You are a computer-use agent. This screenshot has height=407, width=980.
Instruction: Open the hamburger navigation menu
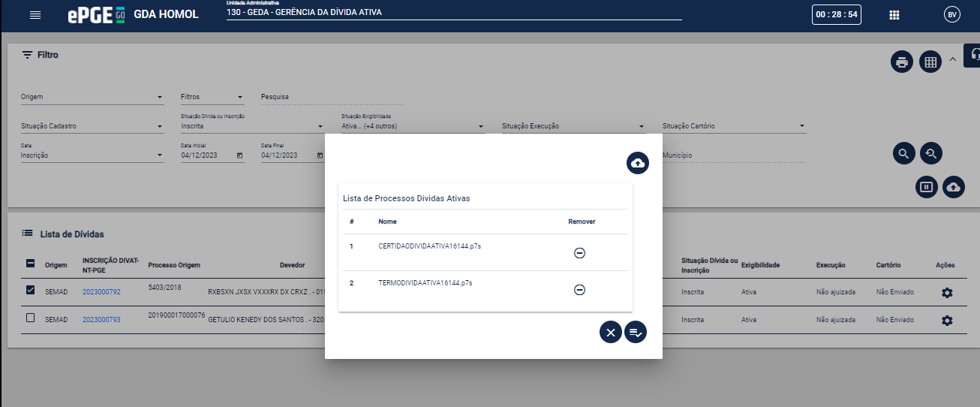coord(35,15)
